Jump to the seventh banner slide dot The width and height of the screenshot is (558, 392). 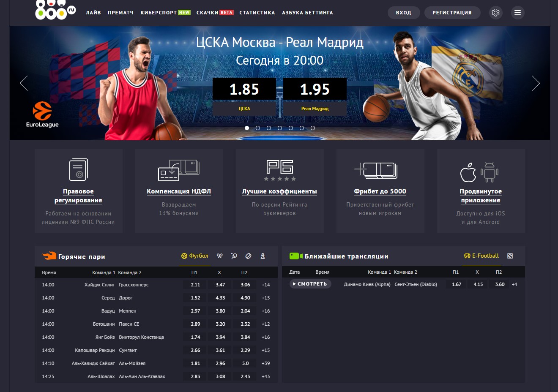[x=313, y=128]
